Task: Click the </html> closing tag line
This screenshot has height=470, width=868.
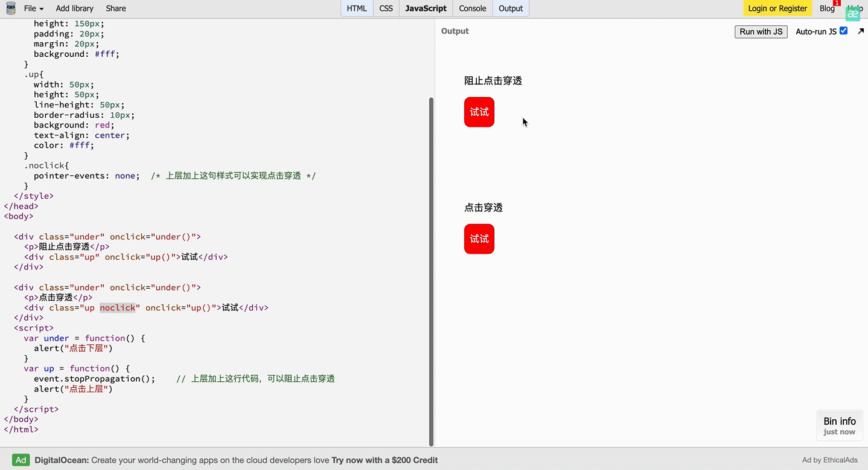Action: click(21, 430)
